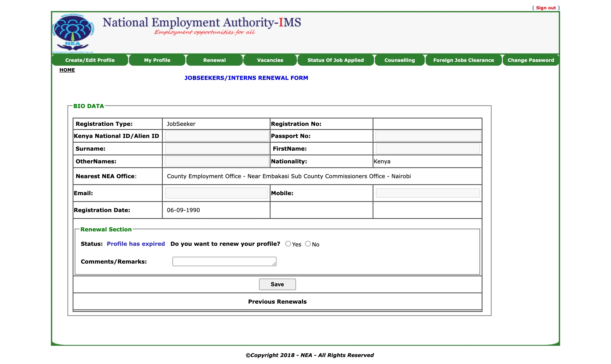
Task: Click the National Employment Authority-IMS banner title
Action: point(202,23)
